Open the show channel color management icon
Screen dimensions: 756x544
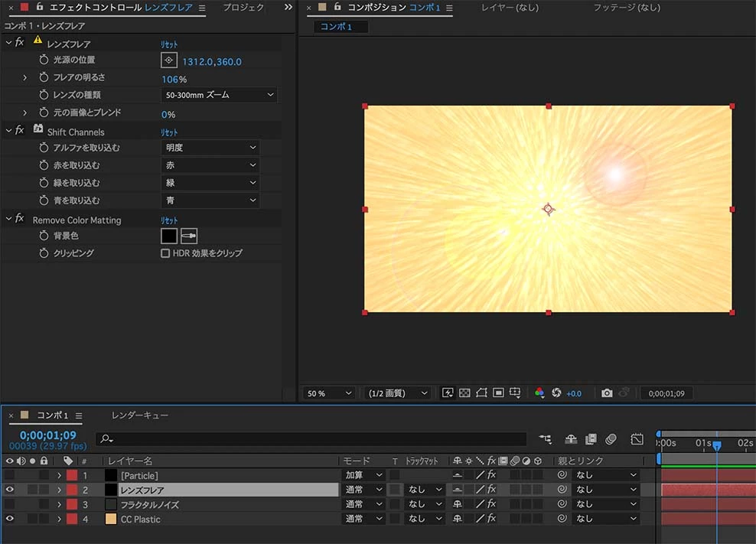click(x=539, y=393)
